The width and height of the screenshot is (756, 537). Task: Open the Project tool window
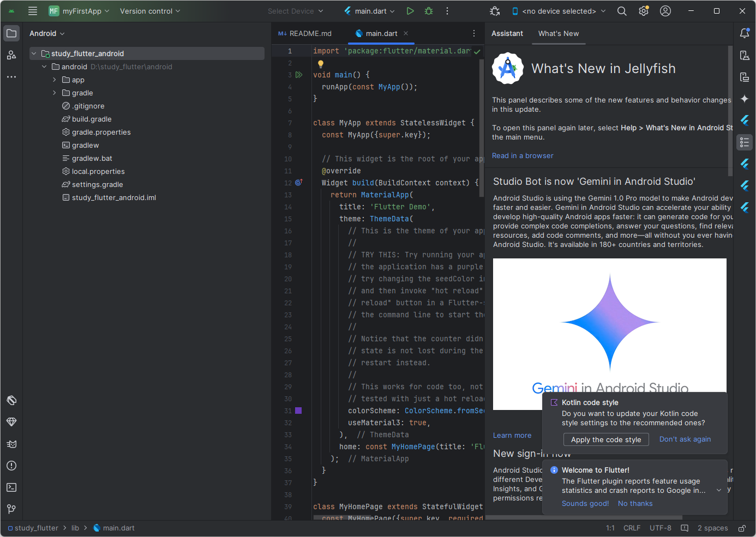click(11, 33)
